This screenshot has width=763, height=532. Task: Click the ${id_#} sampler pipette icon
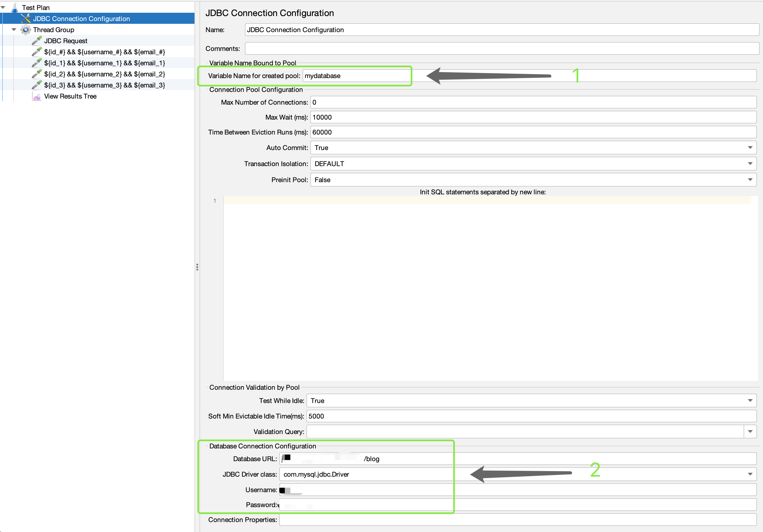coord(37,52)
